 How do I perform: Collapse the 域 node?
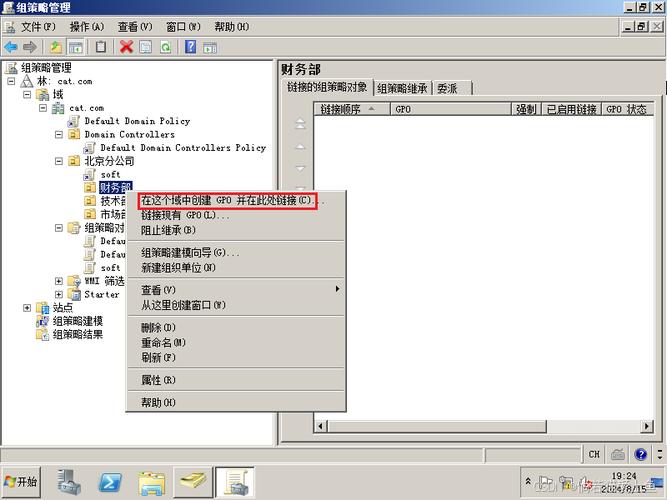27,94
